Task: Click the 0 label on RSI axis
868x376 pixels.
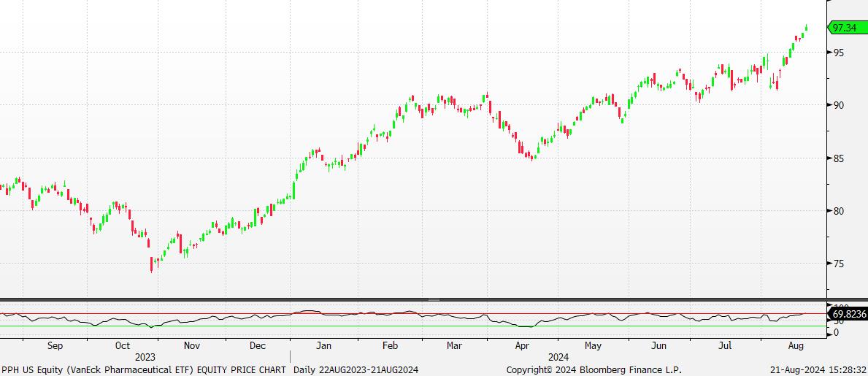Action: click(x=837, y=332)
